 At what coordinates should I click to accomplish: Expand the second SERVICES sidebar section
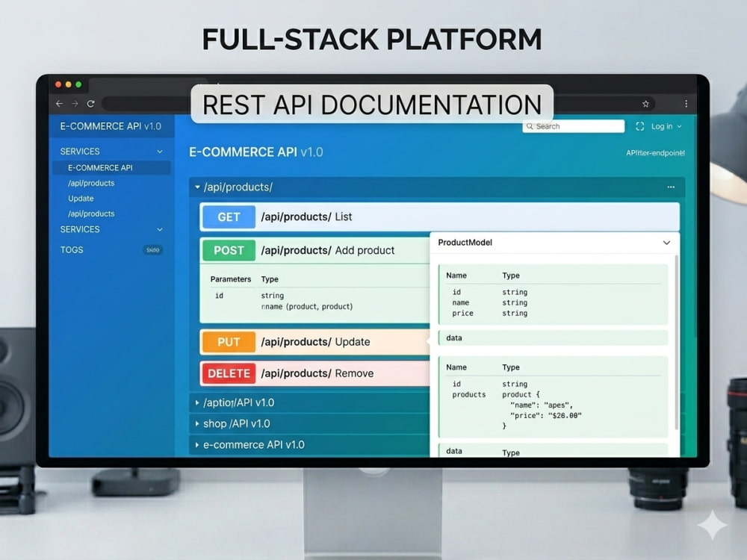click(160, 229)
